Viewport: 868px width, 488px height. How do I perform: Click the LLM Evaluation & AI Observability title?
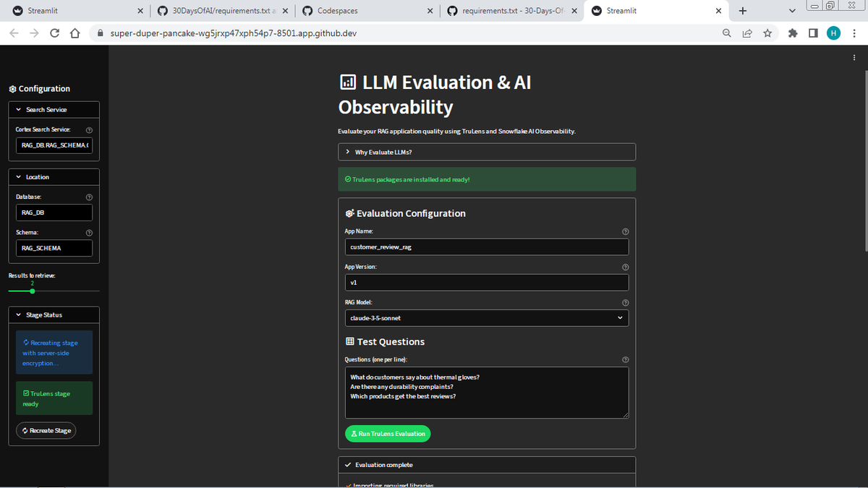[435, 95]
